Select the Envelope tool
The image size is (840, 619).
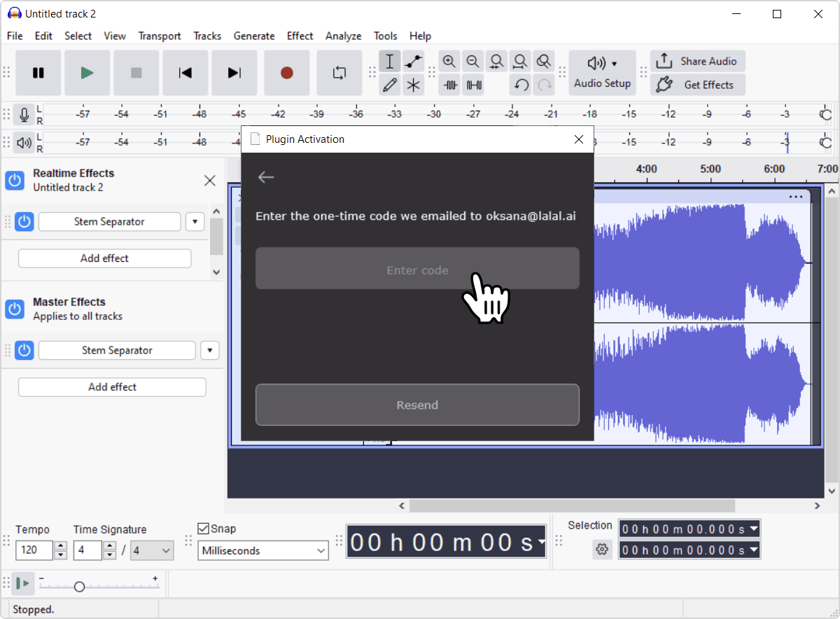[x=414, y=62]
